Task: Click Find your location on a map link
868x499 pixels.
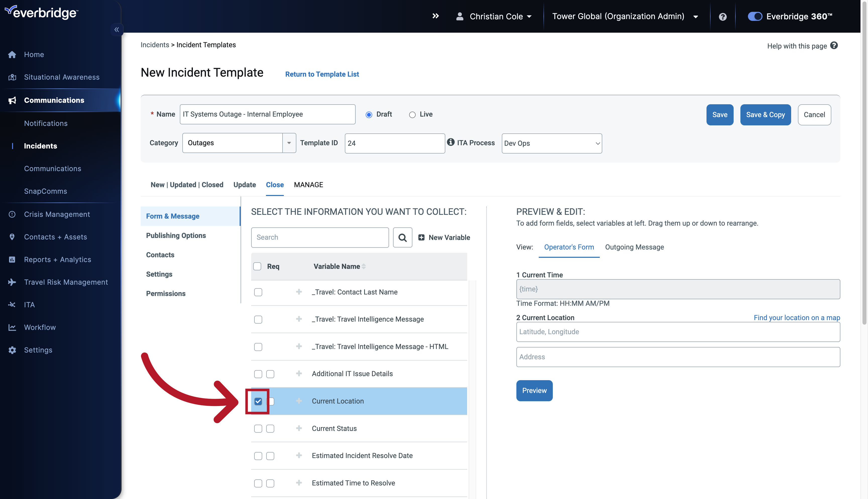Action: tap(796, 318)
